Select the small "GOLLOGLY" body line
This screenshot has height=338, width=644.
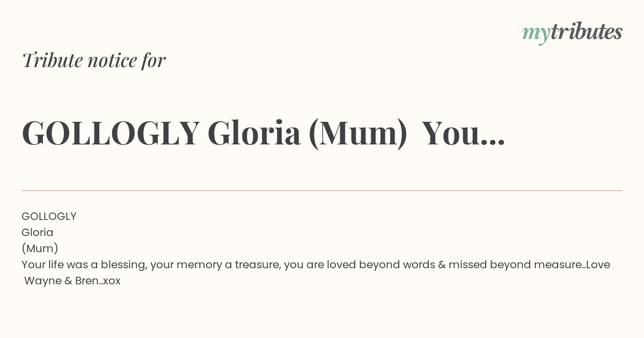49,216
